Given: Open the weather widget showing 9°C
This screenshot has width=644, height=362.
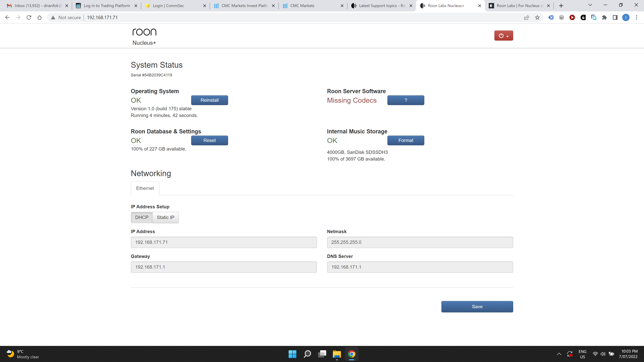Looking at the screenshot, I should 22,354.
